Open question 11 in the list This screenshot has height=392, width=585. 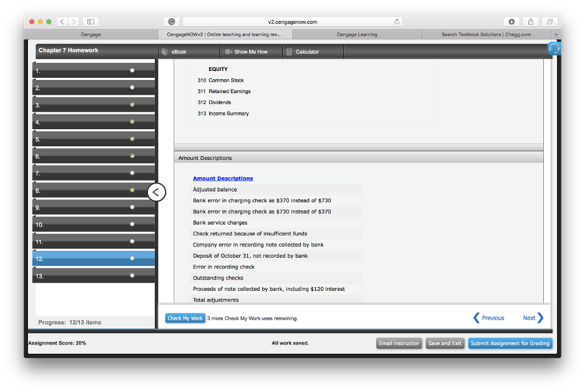94,242
